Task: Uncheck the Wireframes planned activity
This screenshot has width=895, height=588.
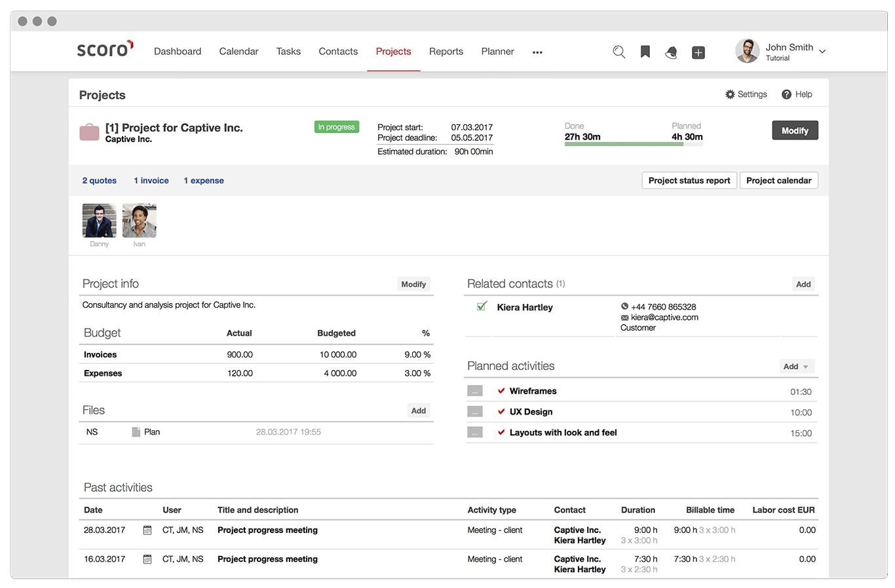Action: tap(501, 390)
